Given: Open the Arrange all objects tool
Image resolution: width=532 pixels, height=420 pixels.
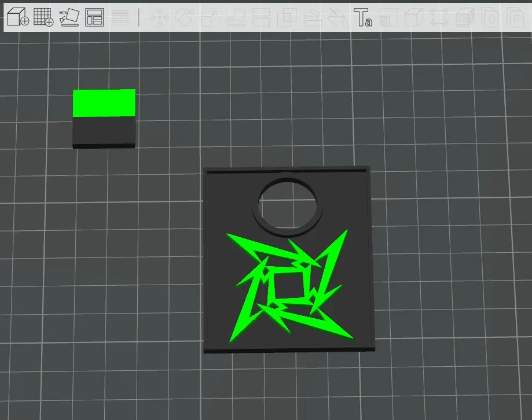Looking at the screenshot, I should tap(94, 17).
